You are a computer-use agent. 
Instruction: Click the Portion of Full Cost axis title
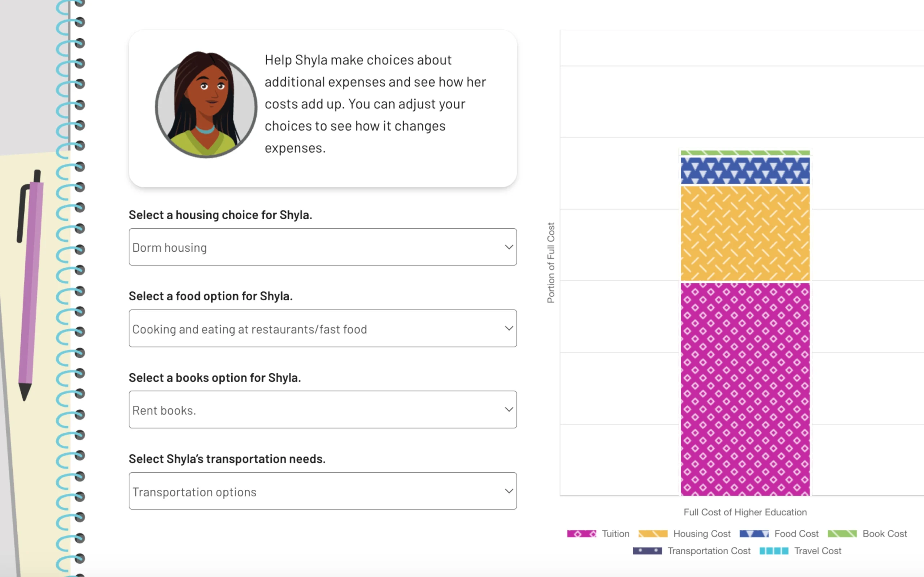click(x=550, y=263)
